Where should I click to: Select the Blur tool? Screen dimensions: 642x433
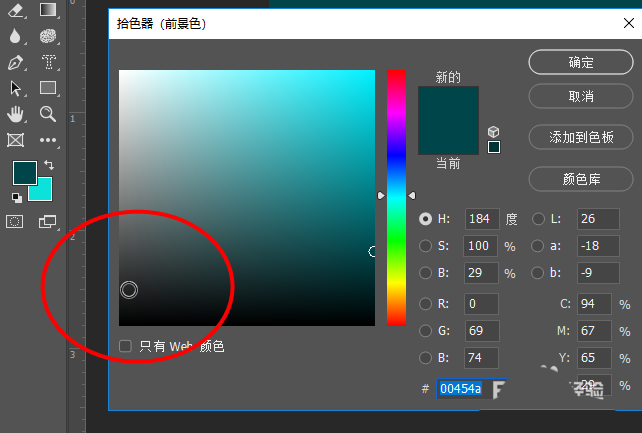15,36
